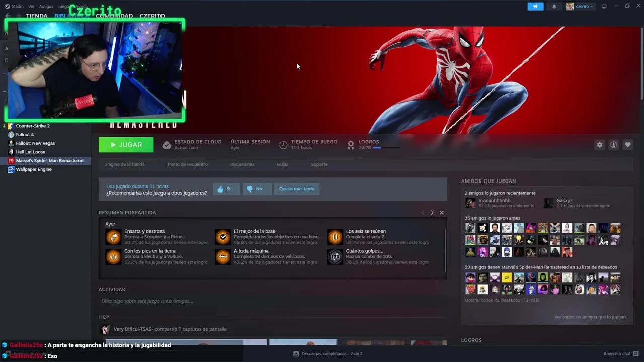Open game info icon
Screen dimensions: 644x362
[x=614, y=145]
